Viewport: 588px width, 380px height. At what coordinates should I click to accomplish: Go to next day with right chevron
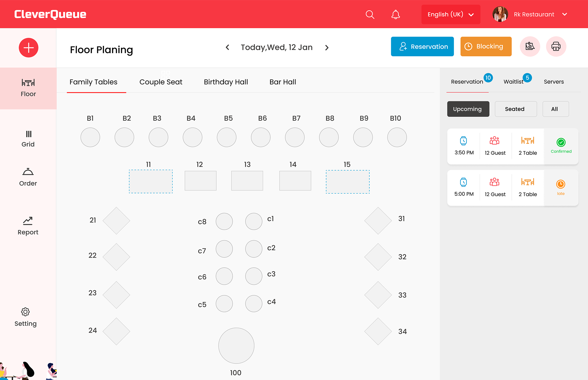pyautogui.click(x=327, y=47)
